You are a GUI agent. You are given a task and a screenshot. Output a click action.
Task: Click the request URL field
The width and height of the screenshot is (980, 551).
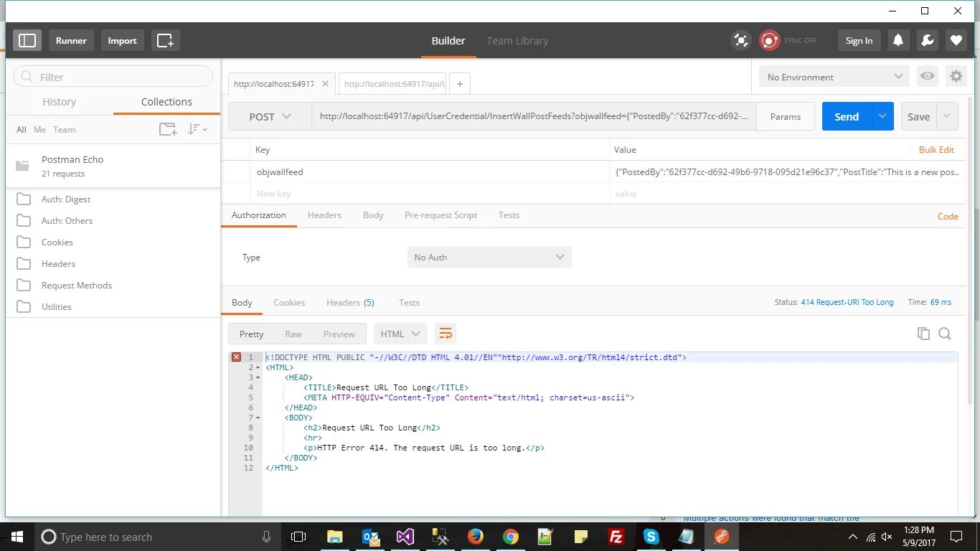pyautogui.click(x=534, y=116)
